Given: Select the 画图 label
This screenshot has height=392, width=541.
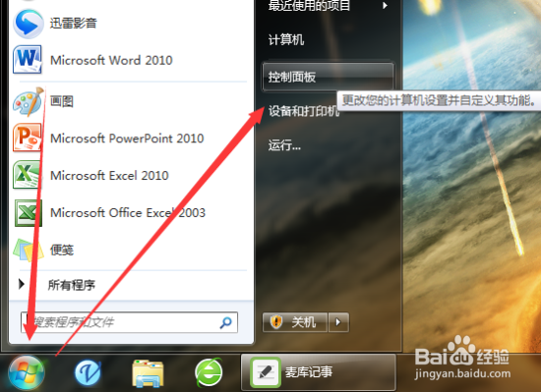Looking at the screenshot, I should click(x=62, y=101).
